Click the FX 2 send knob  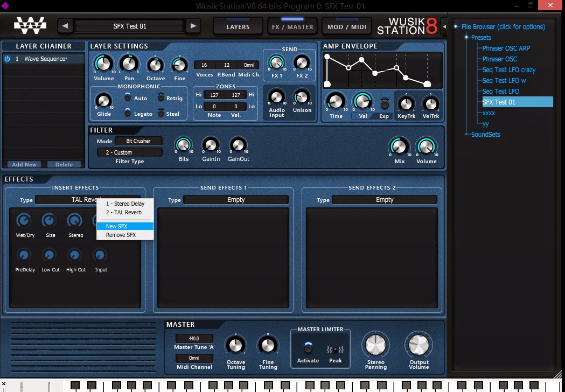[302, 63]
